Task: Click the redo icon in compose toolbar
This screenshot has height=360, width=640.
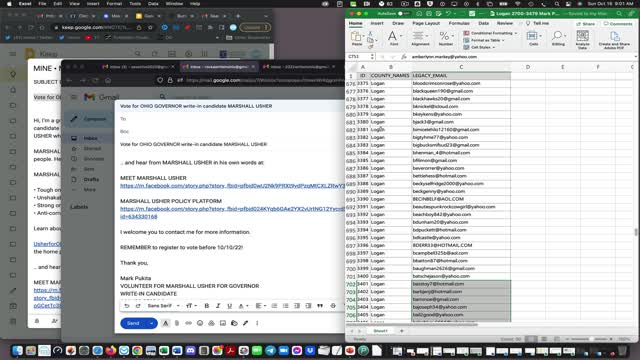Action: click(138, 306)
